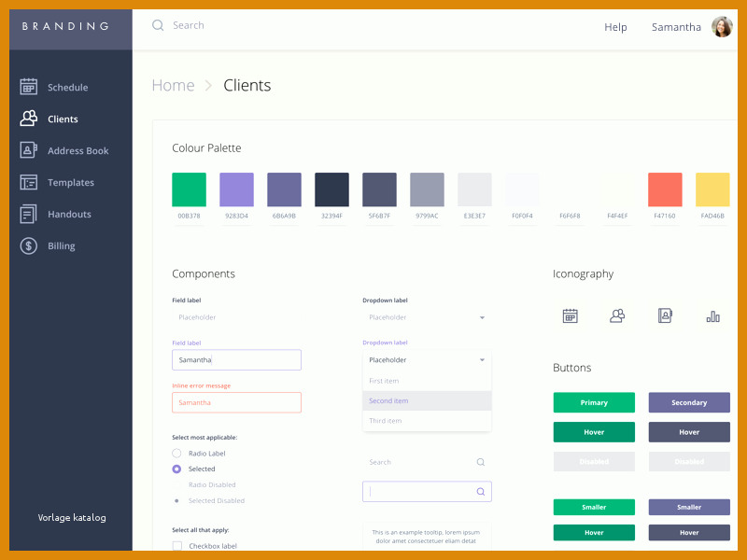Click the Disabled button under green Hover

click(x=594, y=461)
